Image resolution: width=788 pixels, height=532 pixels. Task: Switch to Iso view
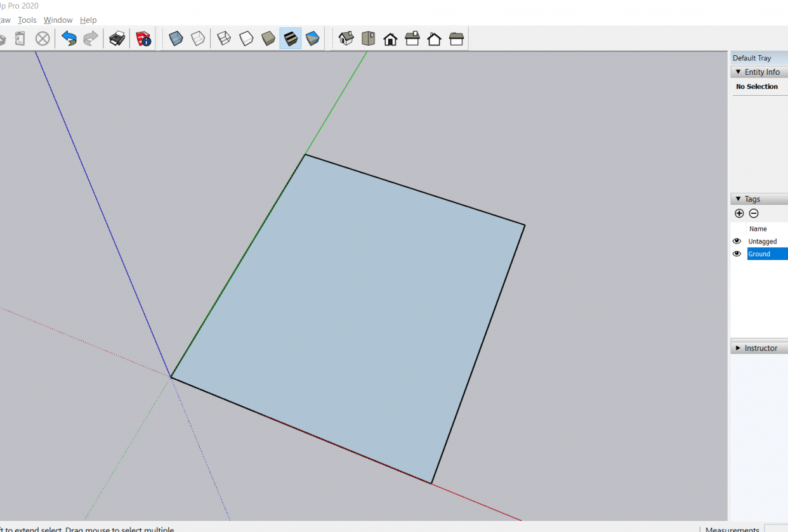[x=346, y=39]
